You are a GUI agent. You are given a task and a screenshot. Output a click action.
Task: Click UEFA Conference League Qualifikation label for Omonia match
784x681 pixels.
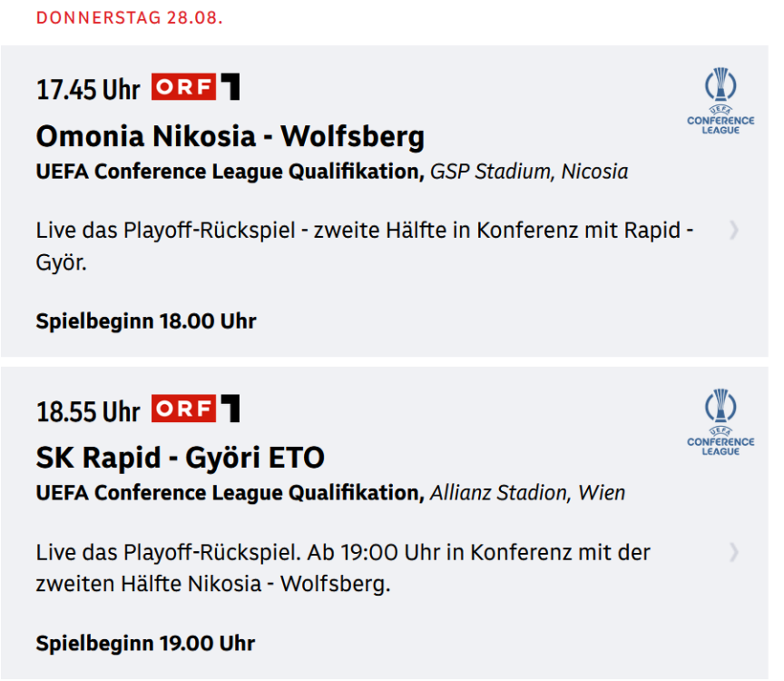click(230, 171)
